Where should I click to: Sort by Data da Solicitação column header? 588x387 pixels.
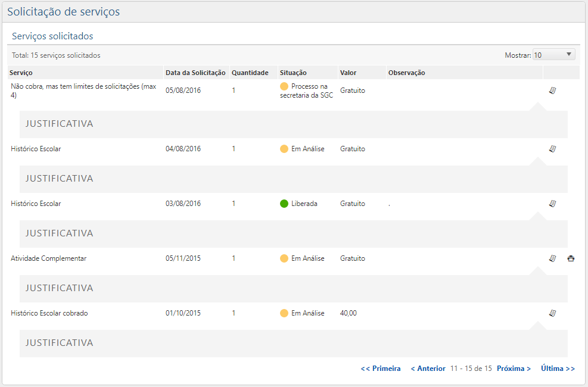point(195,73)
